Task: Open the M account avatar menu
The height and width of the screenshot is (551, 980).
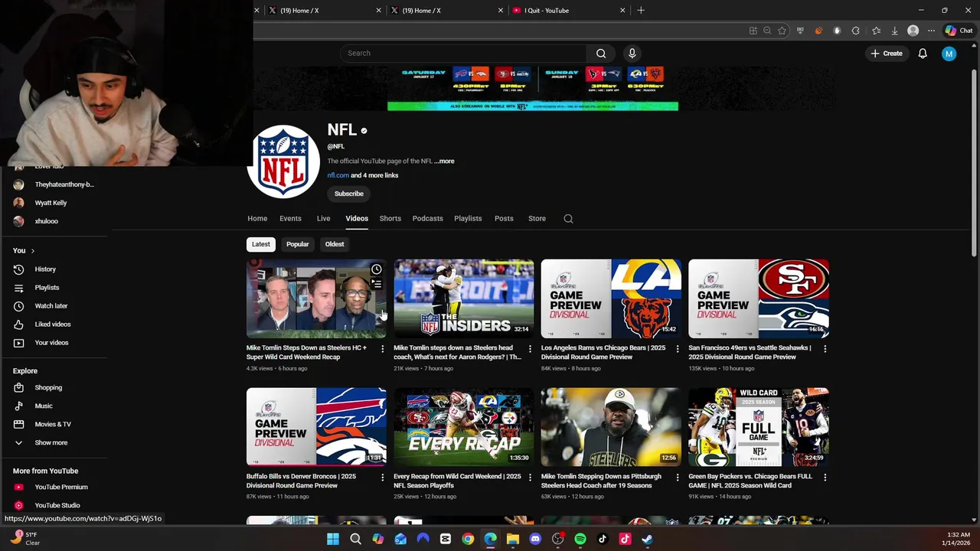Action: coord(949,54)
